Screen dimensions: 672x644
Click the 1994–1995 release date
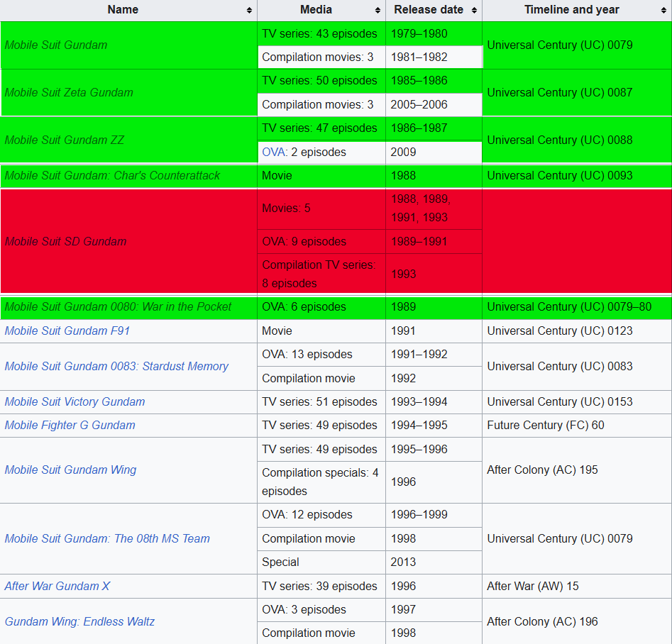click(x=434, y=425)
